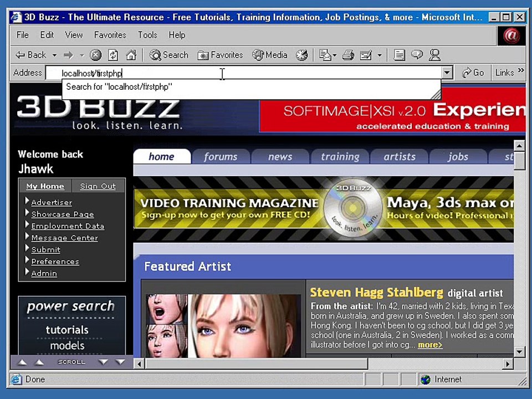The image size is (532, 399).
Task: Open the Forward history dropdown arrow
Action: pyautogui.click(x=82, y=55)
